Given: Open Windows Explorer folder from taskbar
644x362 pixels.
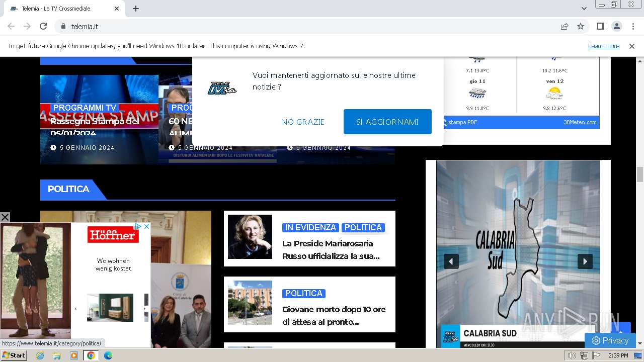Looking at the screenshot, I should (x=57, y=355).
